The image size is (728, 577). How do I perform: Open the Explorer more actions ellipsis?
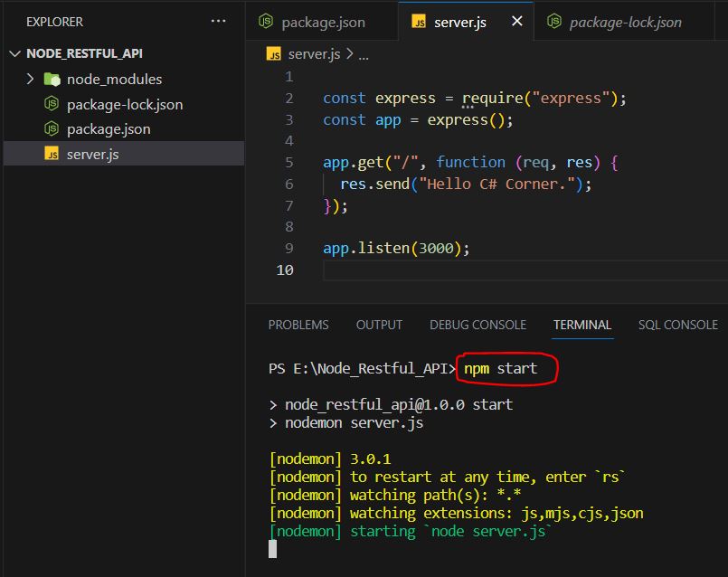tap(218, 22)
